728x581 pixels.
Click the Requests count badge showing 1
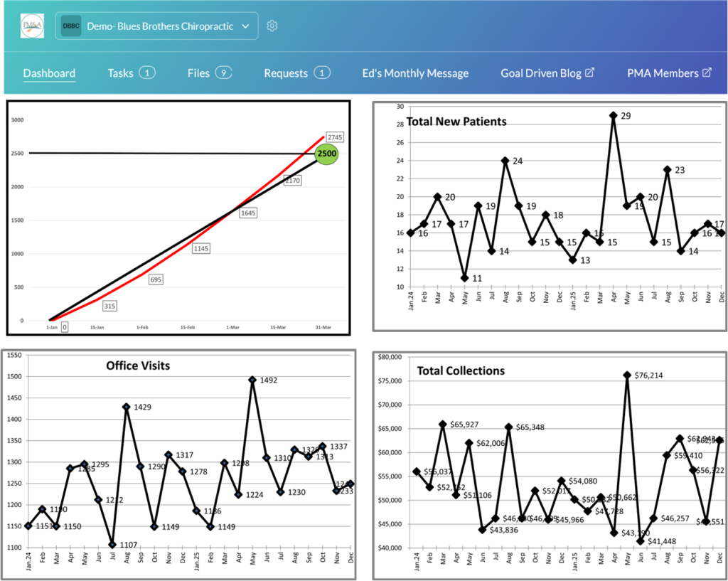pyautogui.click(x=321, y=73)
